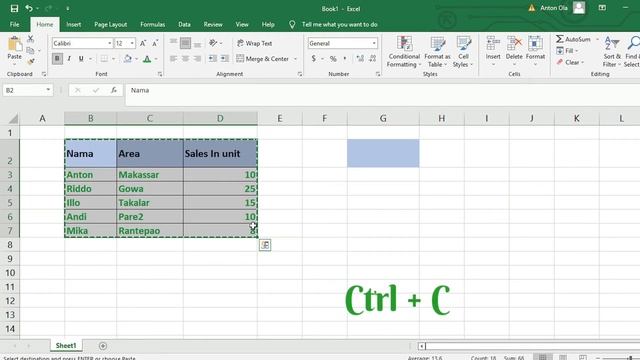Open Format as Table
640x360 pixels.
[x=437, y=52]
